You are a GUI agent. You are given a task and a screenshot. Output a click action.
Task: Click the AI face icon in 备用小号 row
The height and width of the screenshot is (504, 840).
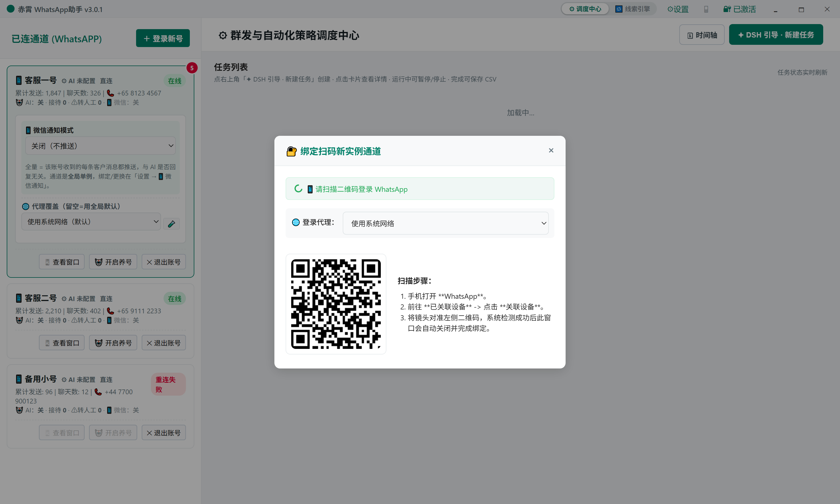[x=19, y=410]
